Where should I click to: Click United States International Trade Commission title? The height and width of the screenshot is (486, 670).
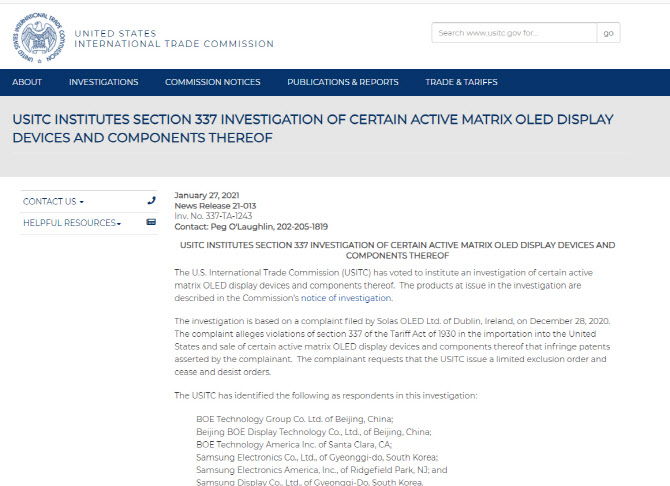pyautogui.click(x=174, y=38)
